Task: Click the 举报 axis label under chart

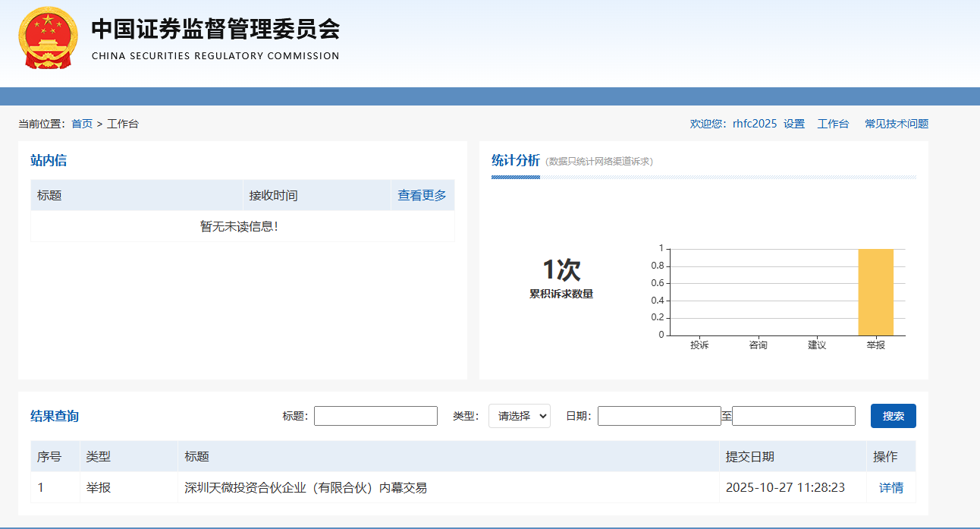Action: click(876, 345)
